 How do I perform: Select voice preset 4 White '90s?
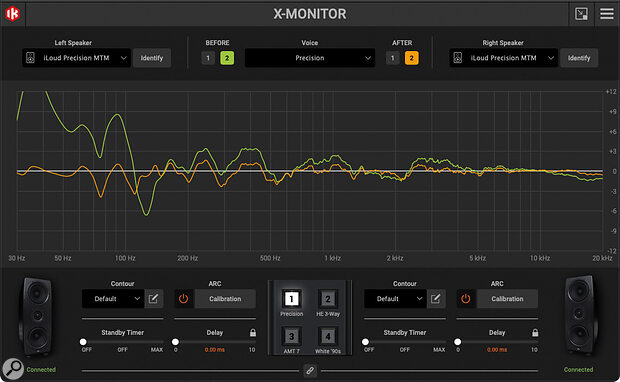[328, 340]
